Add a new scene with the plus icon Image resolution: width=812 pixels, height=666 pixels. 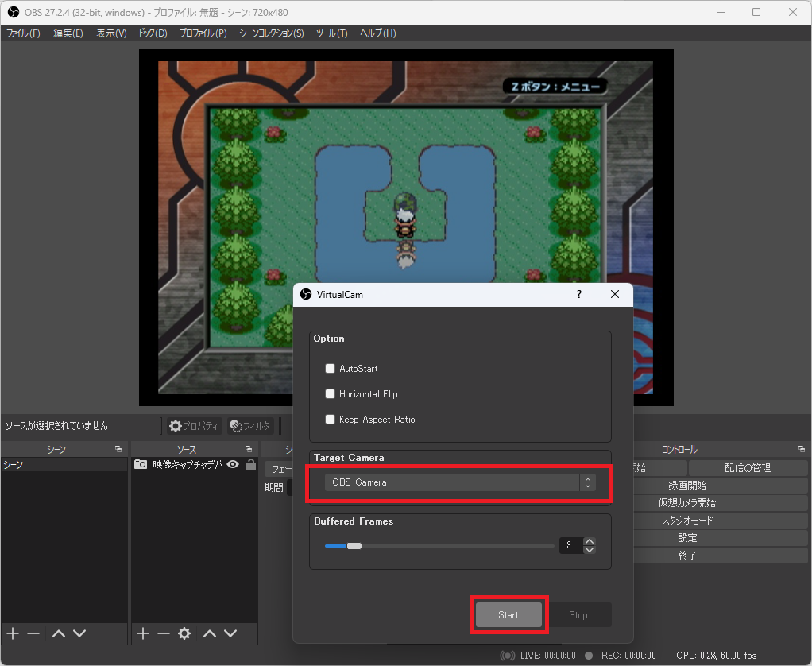[12, 633]
